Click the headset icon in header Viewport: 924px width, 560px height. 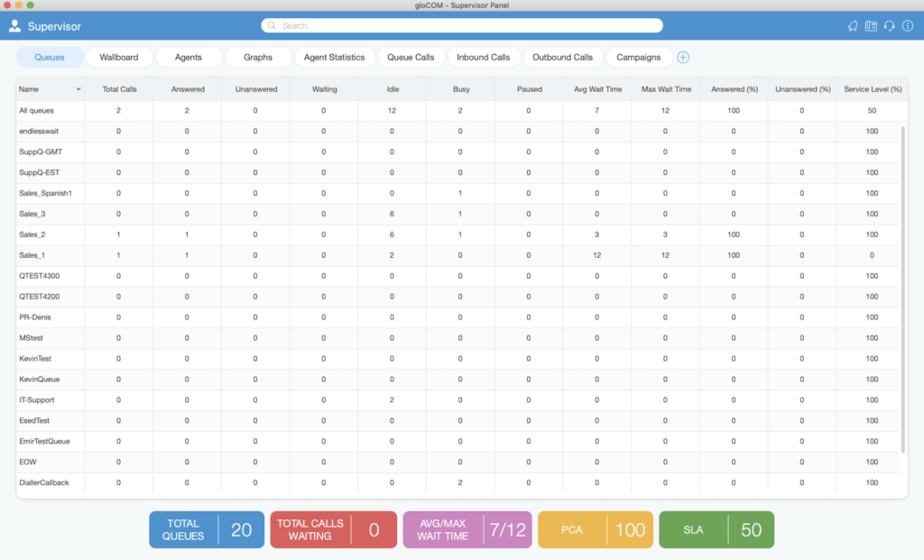coord(889,26)
